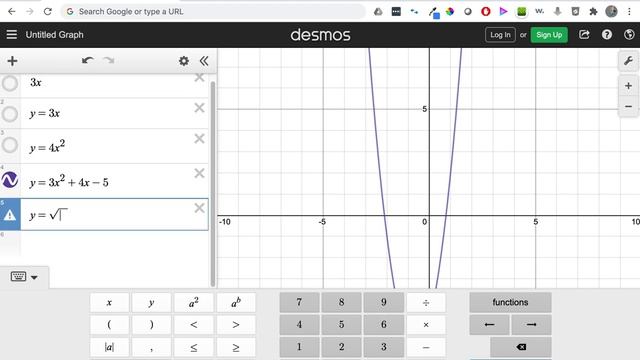Undo the last change
This screenshot has height=360, width=640.
pos(87,61)
